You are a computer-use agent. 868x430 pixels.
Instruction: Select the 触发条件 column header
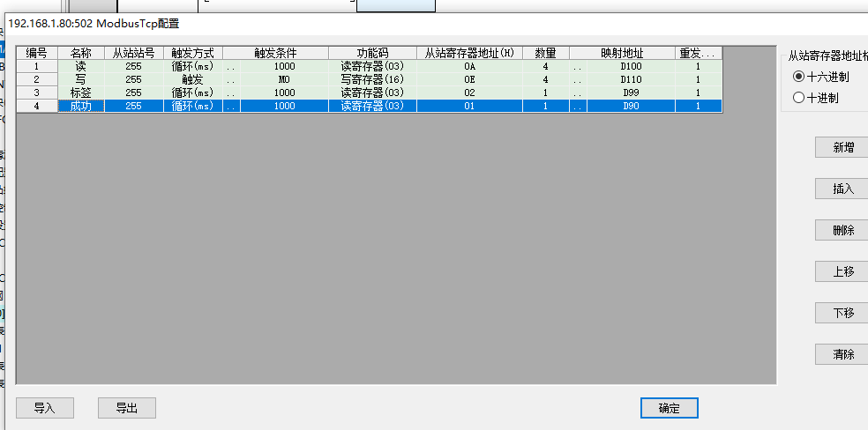(x=276, y=53)
